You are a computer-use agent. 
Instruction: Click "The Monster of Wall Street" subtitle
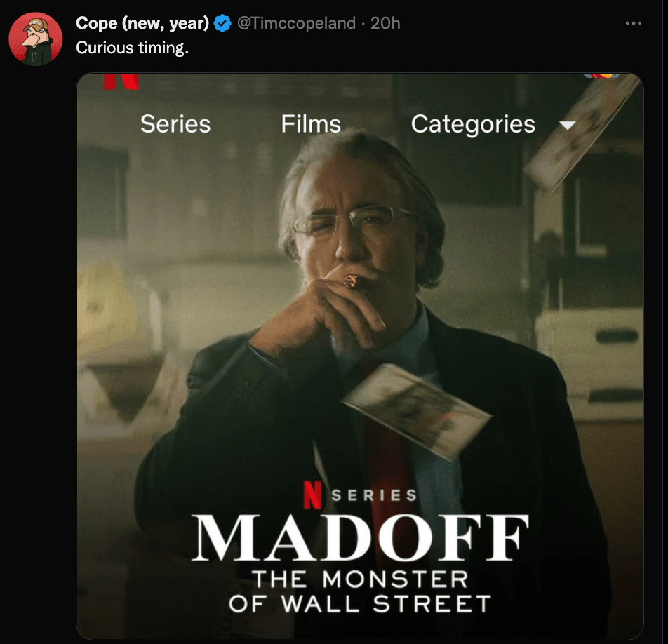coord(360,591)
